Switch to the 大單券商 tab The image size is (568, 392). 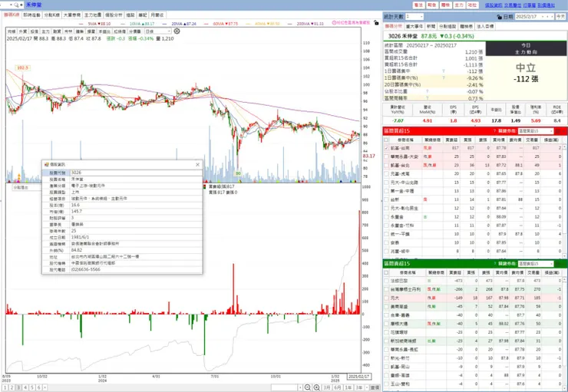click(72, 15)
